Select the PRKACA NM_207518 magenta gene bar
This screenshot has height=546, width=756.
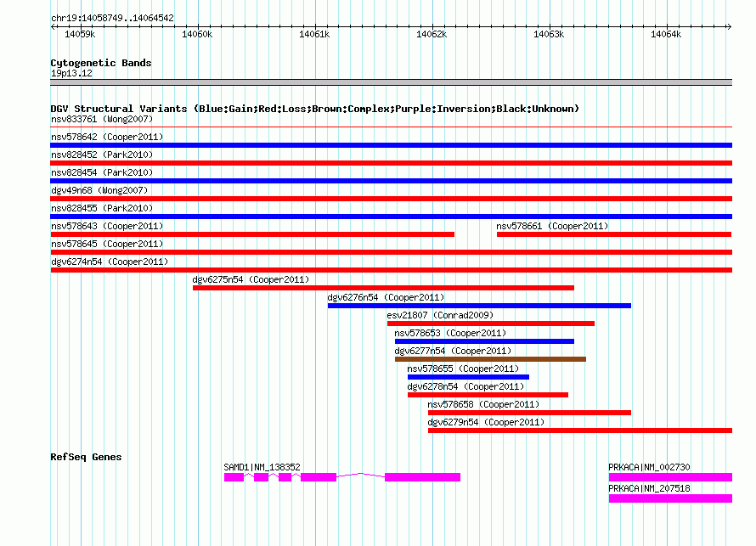coord(671,498)
